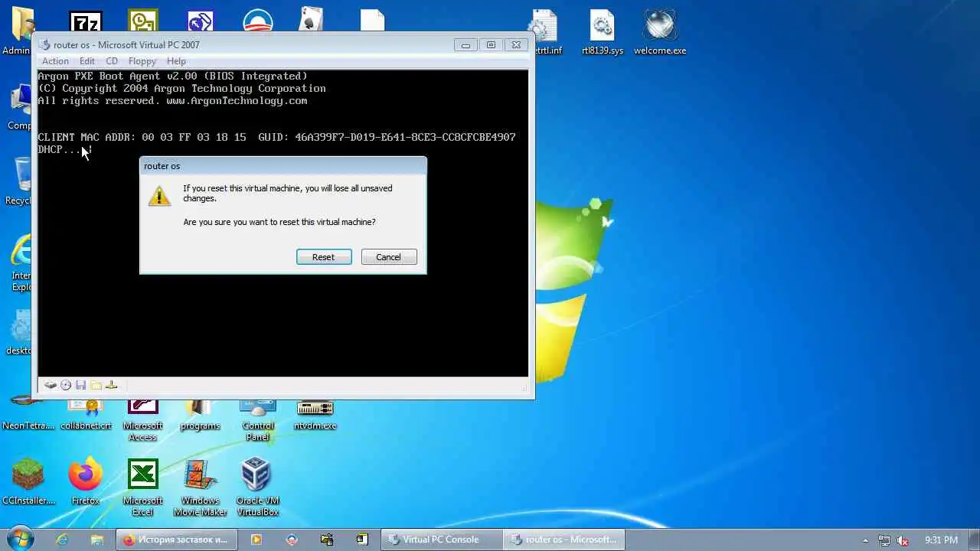Select the solitaire cards desktop icon
The width and height of the screenshot is (980, 551).
(312, 21)
